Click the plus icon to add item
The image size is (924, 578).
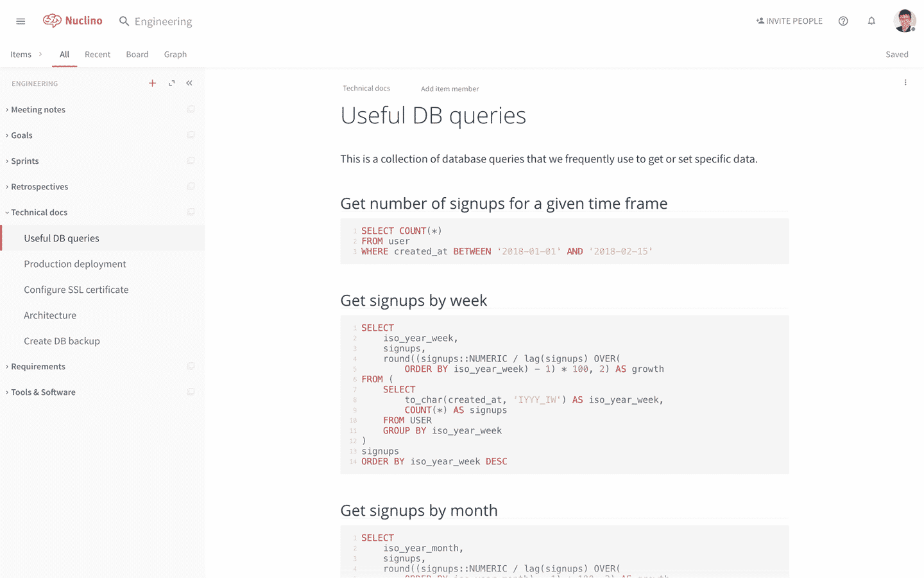[x=152, y=83]
